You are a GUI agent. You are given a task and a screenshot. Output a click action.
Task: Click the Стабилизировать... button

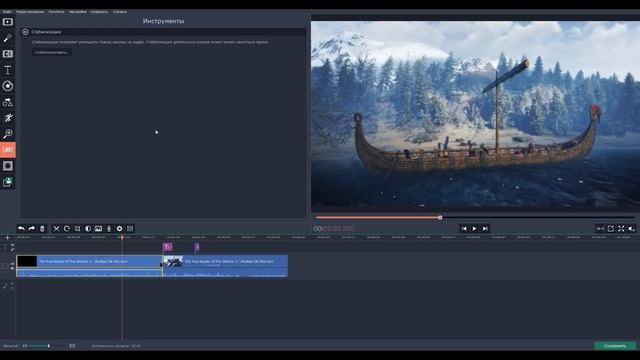point(51,52)
